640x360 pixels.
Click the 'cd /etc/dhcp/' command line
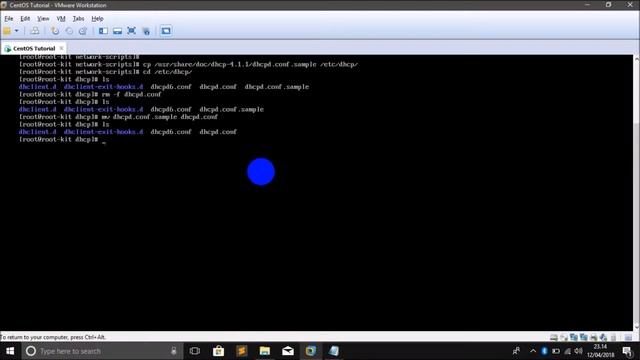(105, 72)
